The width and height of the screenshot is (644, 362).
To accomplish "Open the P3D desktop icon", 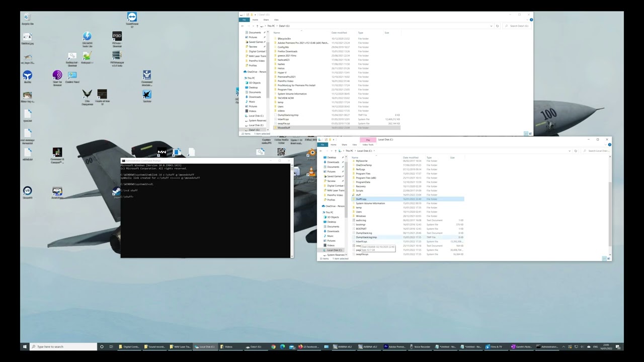I will click(x=117, y=39).
